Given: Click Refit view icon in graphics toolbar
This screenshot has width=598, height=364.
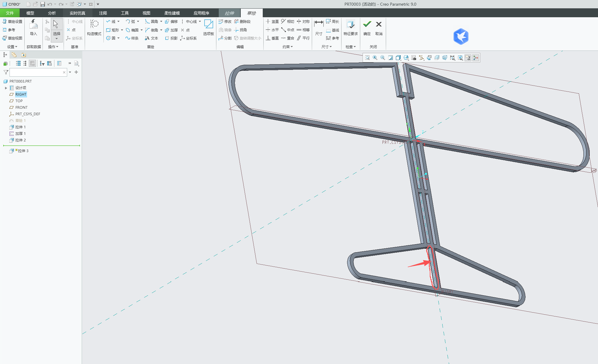Looking at the screenshot, I should (x=367, y=58).
